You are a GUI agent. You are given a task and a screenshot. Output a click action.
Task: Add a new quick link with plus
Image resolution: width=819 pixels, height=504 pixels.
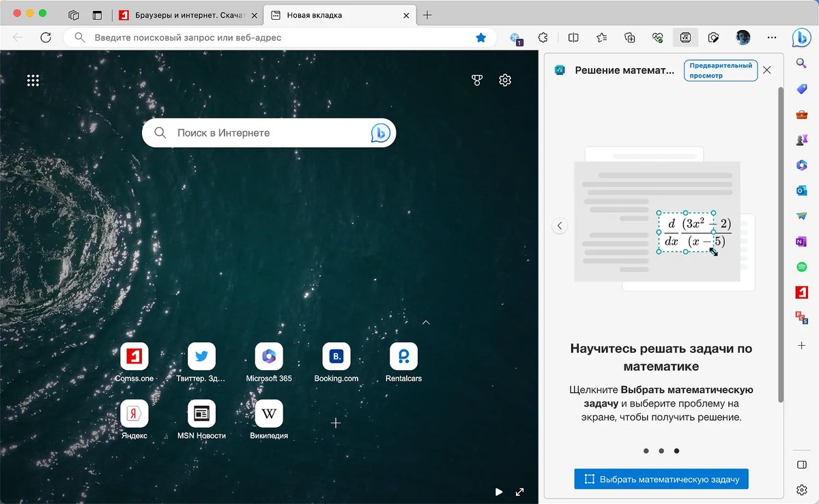point(336,424)
